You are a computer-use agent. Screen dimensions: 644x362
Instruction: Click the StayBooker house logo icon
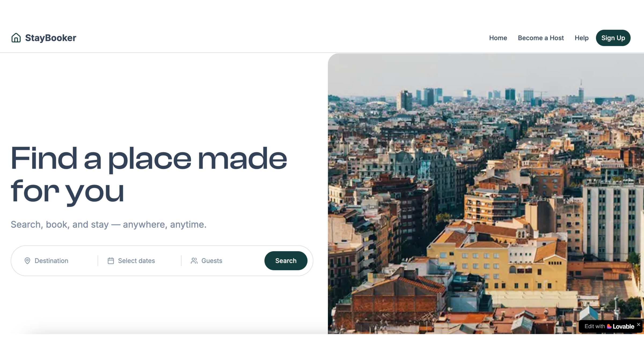[16, 38]
